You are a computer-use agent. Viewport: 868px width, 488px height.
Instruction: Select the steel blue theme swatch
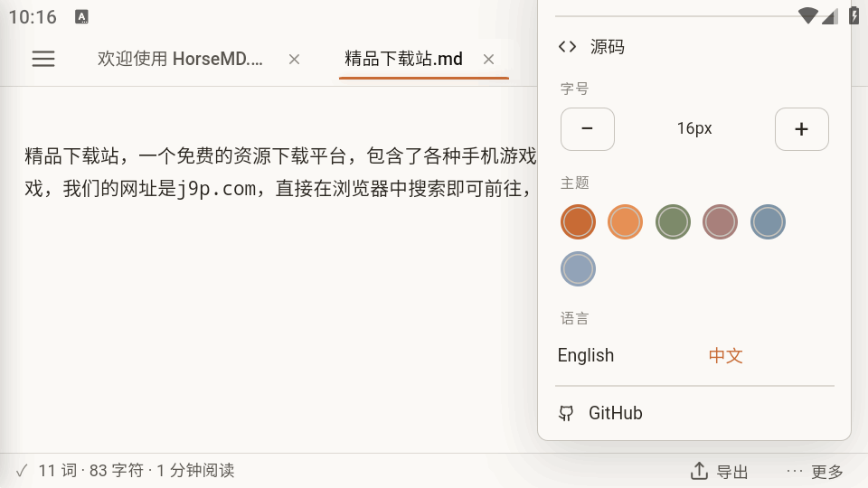768,222
